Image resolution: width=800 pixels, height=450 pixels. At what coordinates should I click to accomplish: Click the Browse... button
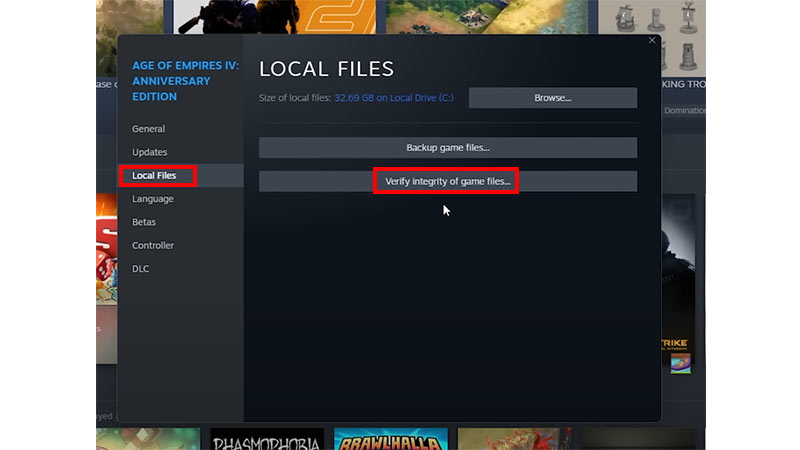553,98
